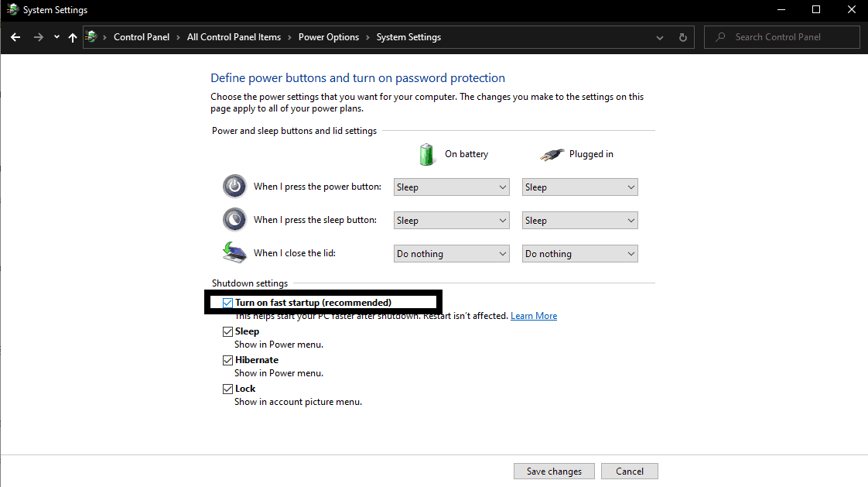Screen dimensions: 868x487
Task: Click the sleep button icon
Action: point(234,219)
